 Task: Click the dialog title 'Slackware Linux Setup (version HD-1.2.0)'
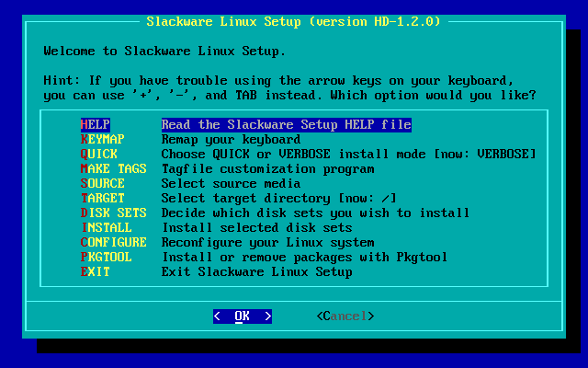click(x=294, y=21)
